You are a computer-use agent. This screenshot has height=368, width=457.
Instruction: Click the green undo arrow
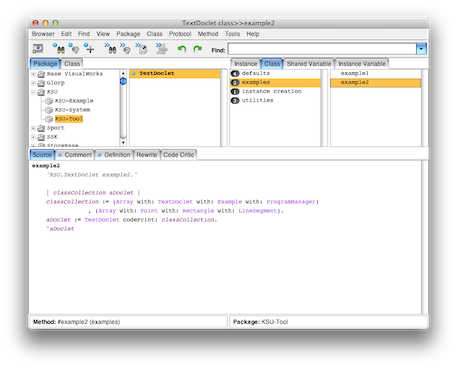click(182, 49)
